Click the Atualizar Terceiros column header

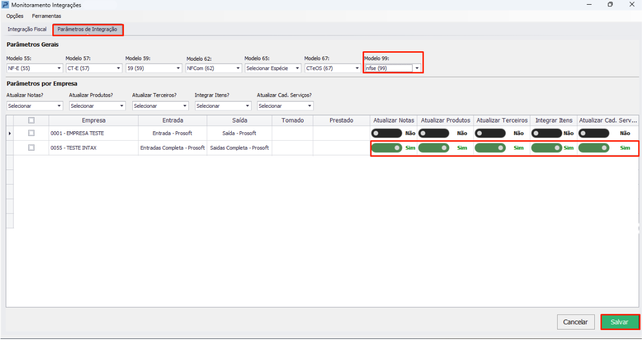pyautogui.click(x=502, y=120)
